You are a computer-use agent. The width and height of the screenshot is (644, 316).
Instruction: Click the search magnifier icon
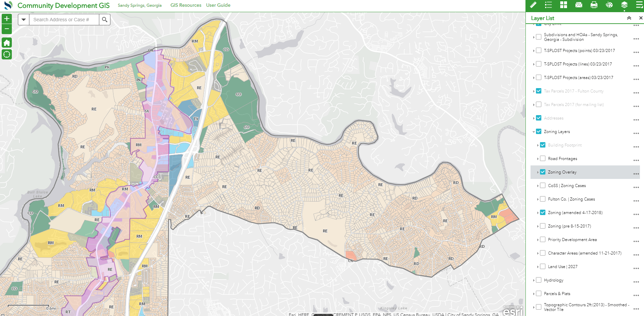105,19
